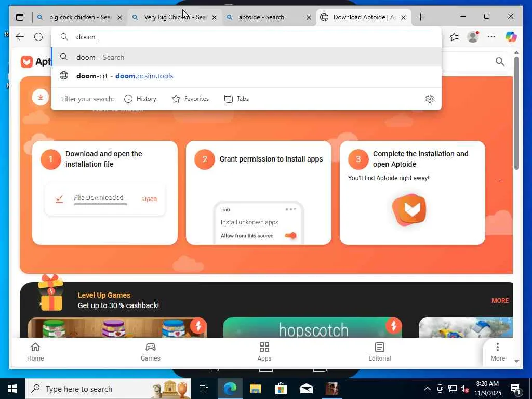Open Microsoft Store from the taskbar
Image resolution: width=532 pixels, height=399 pixels.
[x=281, y=389]
